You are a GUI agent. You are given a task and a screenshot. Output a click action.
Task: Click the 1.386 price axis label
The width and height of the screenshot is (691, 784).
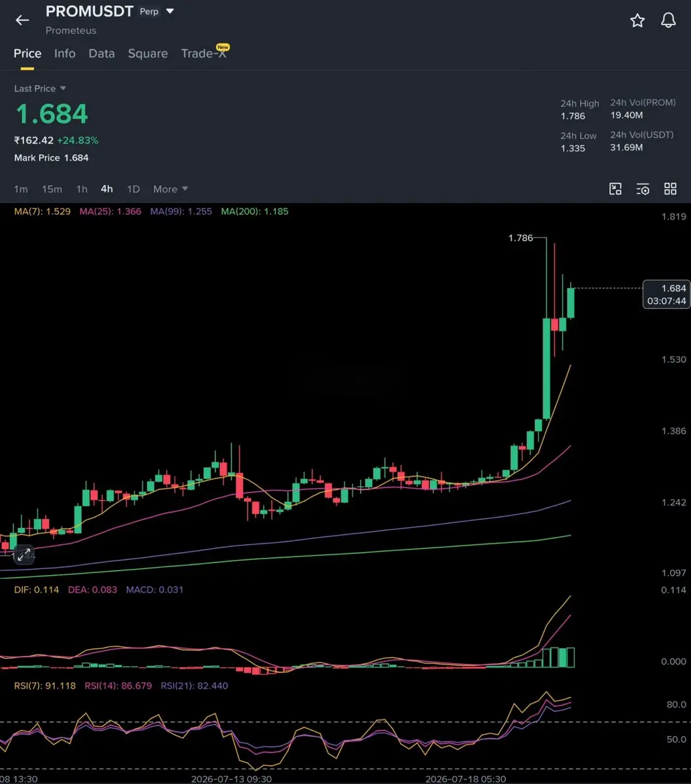[x=673, y=431]
